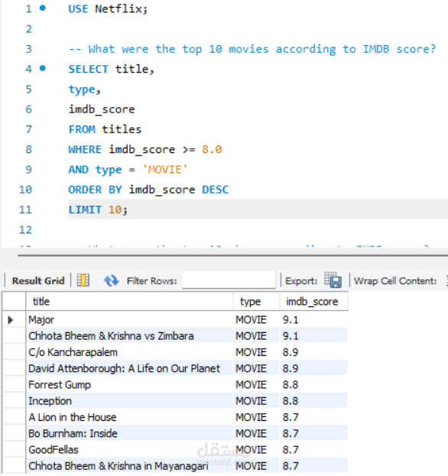The height and width of the screenshot is (476, 448).
Task: Click the 'MOVIE' string literal on line 9
Action: (x=165, y=169)
